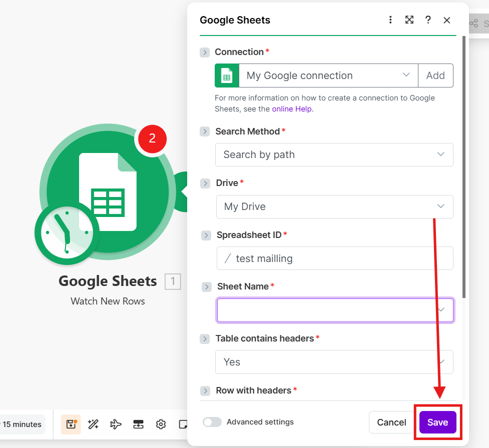
Task: Click the Add connection button
Action: [435, 75]
